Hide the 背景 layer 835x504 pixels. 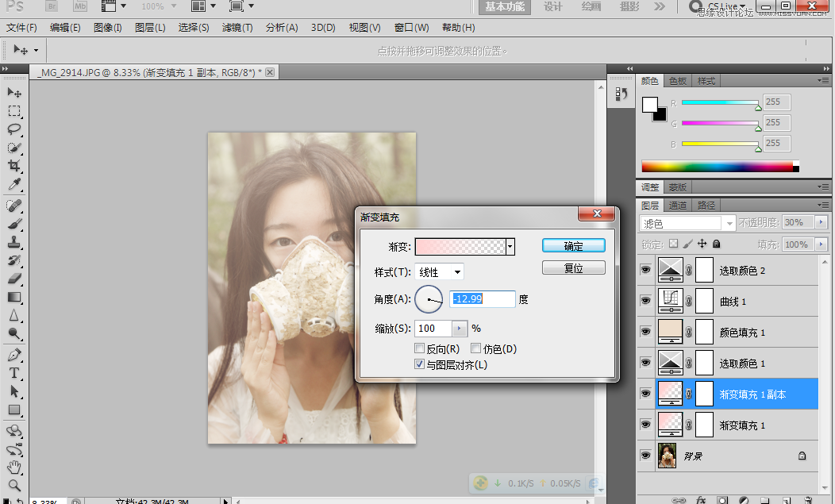645,456
